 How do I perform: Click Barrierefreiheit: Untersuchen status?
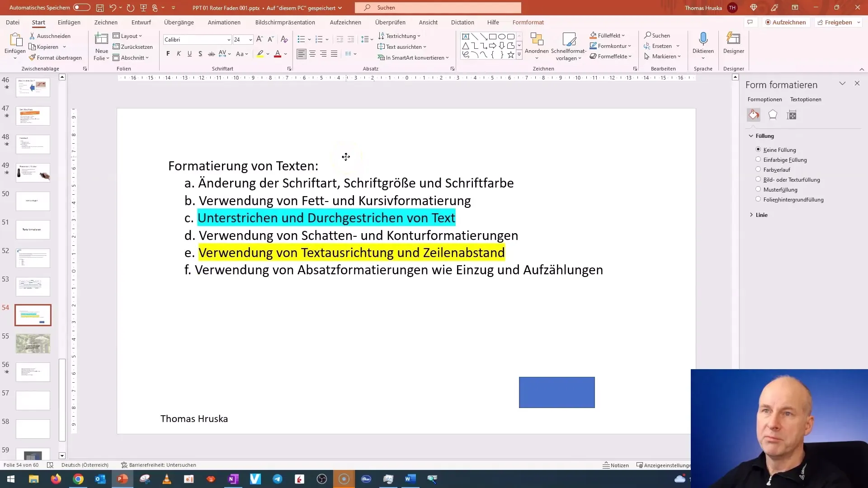point(158,465)
